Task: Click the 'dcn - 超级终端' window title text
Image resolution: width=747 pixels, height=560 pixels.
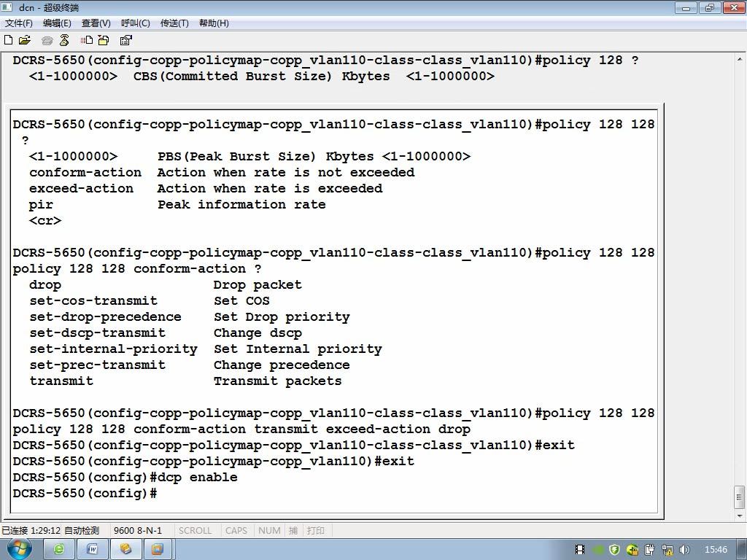Action: [x=49, y=7]
